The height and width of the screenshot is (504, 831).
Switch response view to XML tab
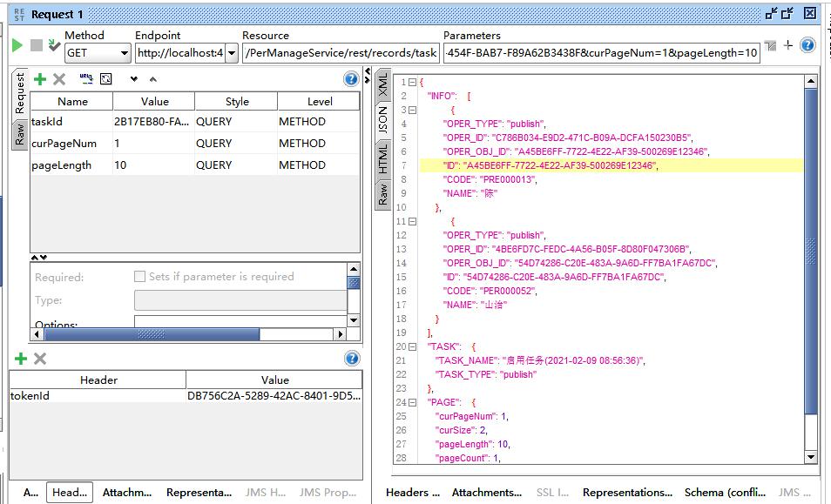[x=382, y=85]
